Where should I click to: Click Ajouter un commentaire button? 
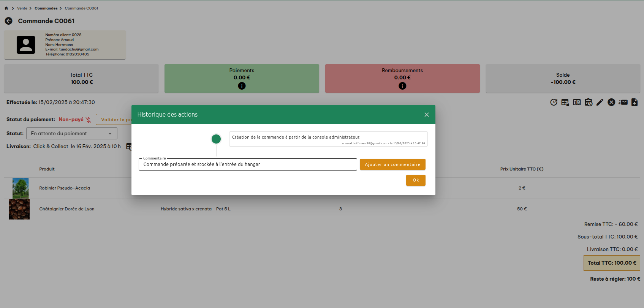(x=392, y=164)
